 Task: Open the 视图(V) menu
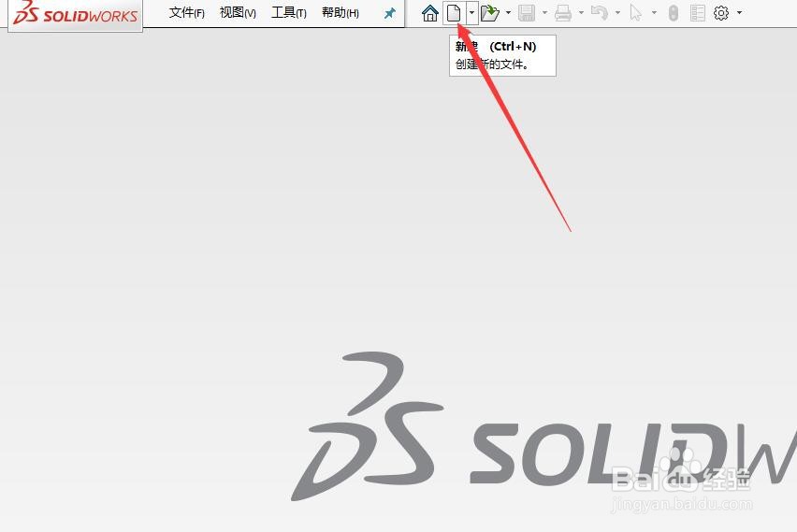pyautogui.click(x=238, y=13)
